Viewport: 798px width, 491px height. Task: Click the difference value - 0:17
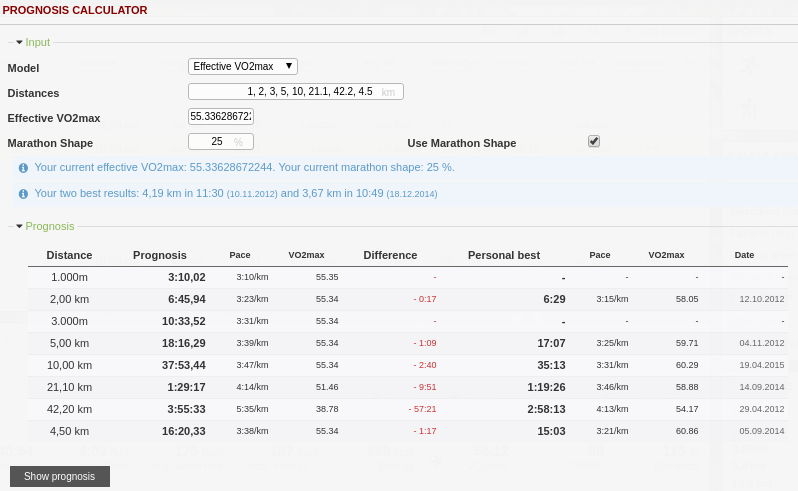[x=424, y=299]
